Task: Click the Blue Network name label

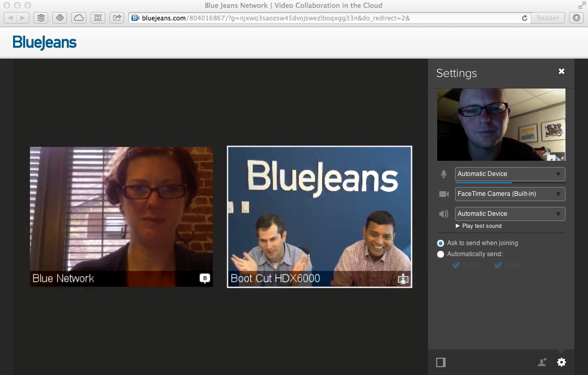Action: [x=63, y=278]
